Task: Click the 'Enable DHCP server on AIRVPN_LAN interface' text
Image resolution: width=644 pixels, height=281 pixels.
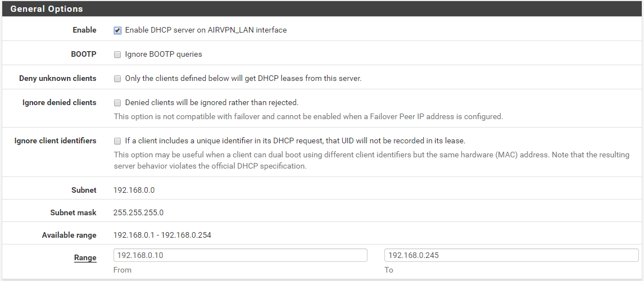Action: click(206, 30)
